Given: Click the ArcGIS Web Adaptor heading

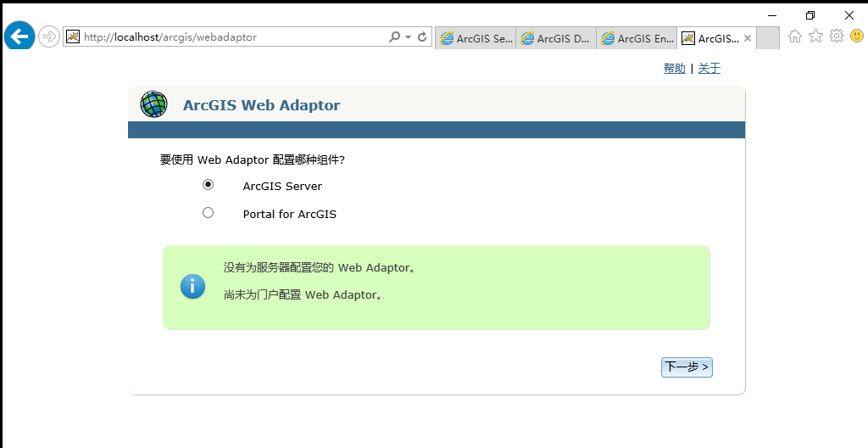Looking at the screenshot, I should 261,105.
